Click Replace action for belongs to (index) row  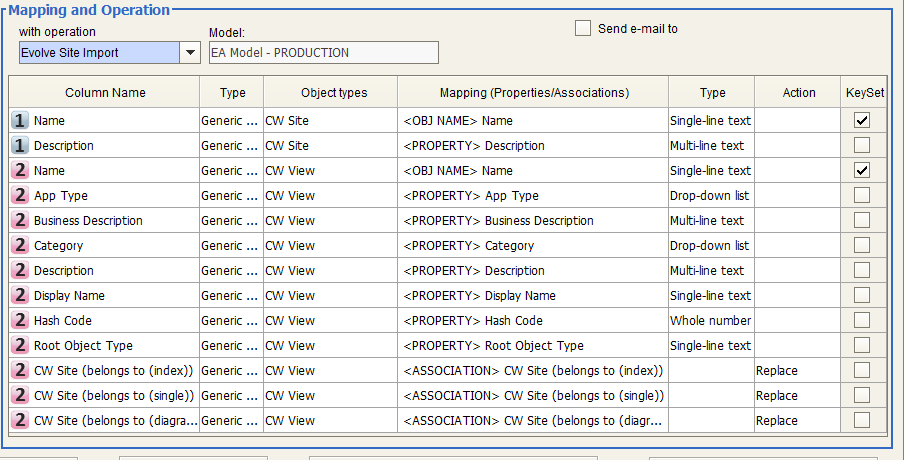click(777, 370)
